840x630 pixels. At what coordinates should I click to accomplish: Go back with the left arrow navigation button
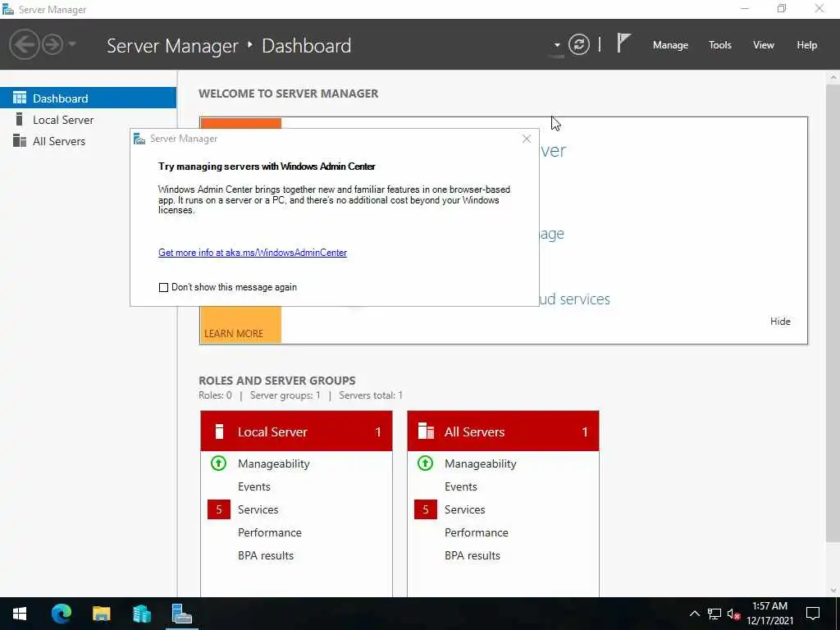click(24, 44)
